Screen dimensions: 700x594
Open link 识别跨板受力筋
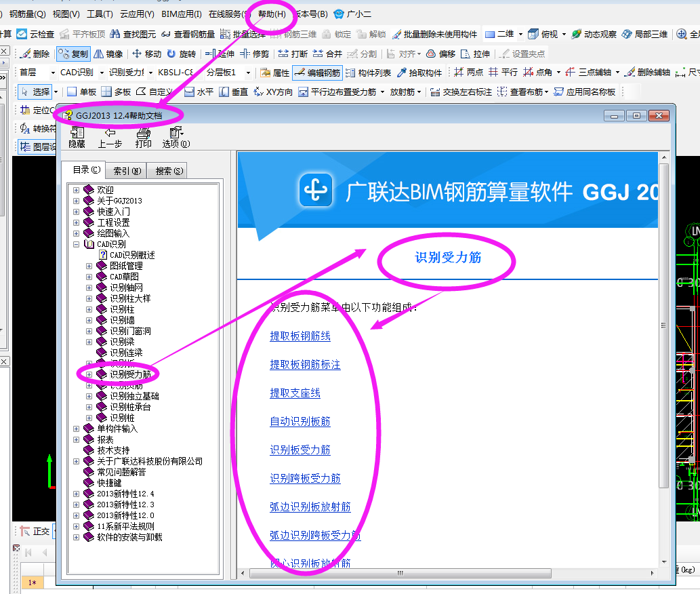305,478
